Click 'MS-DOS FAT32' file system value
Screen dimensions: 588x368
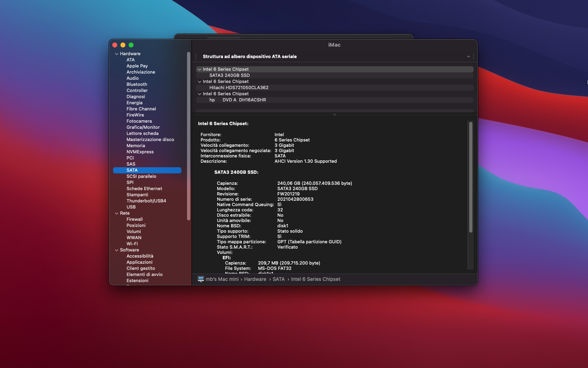tap(275, 268)
